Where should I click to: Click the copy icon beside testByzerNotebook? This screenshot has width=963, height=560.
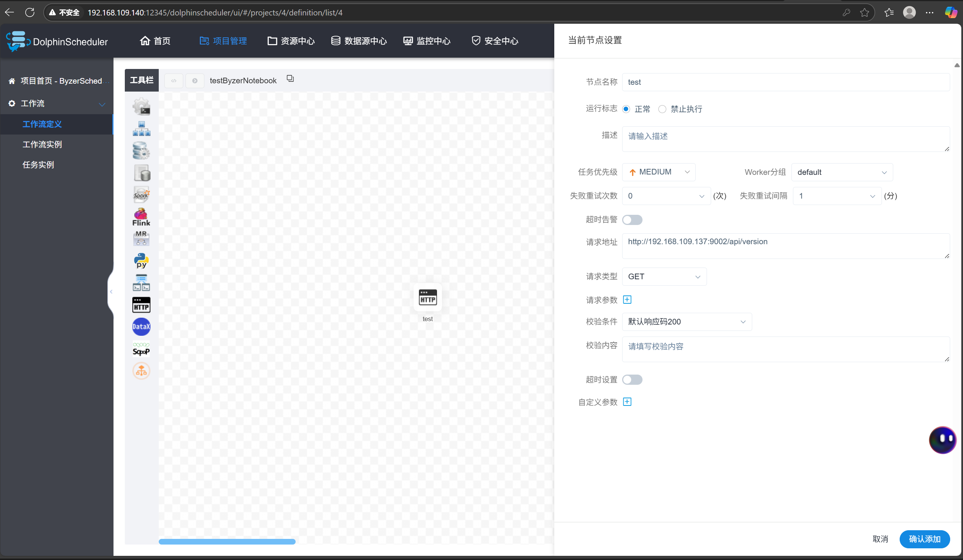pyautogui.click(x=290, y=79)
